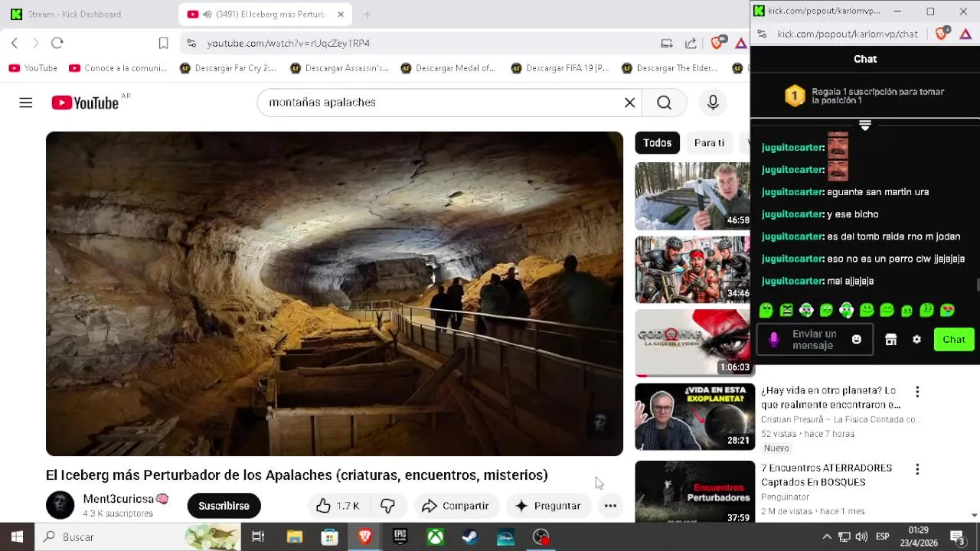Dislike the video with thumbs down
The width and height of the screenshot is (980, 551).
[388, 506]
